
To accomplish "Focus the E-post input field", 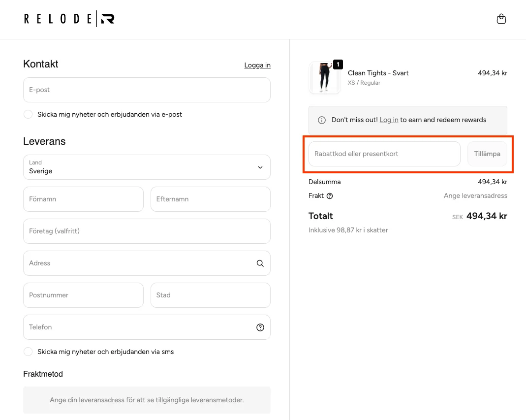I will tap(147, 90).
